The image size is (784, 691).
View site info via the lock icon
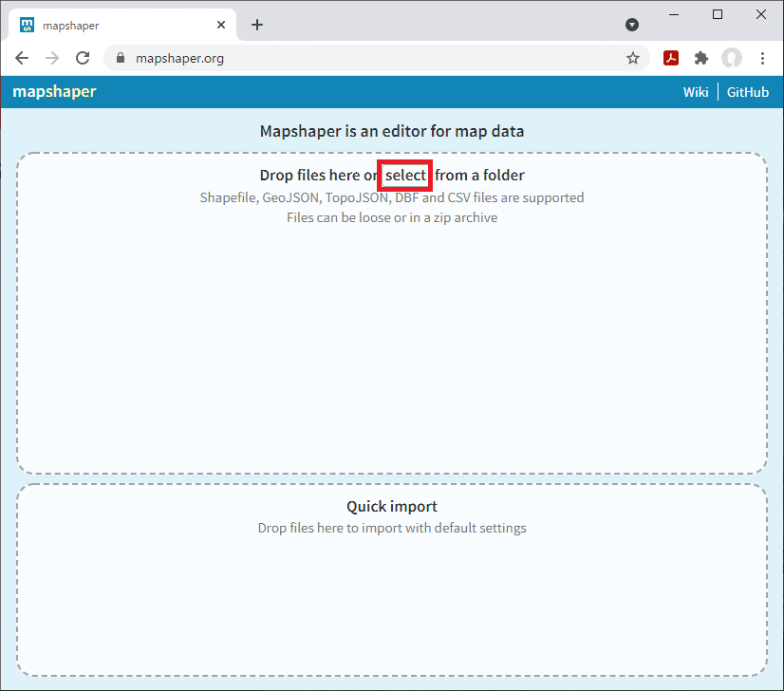pos(120,58)
